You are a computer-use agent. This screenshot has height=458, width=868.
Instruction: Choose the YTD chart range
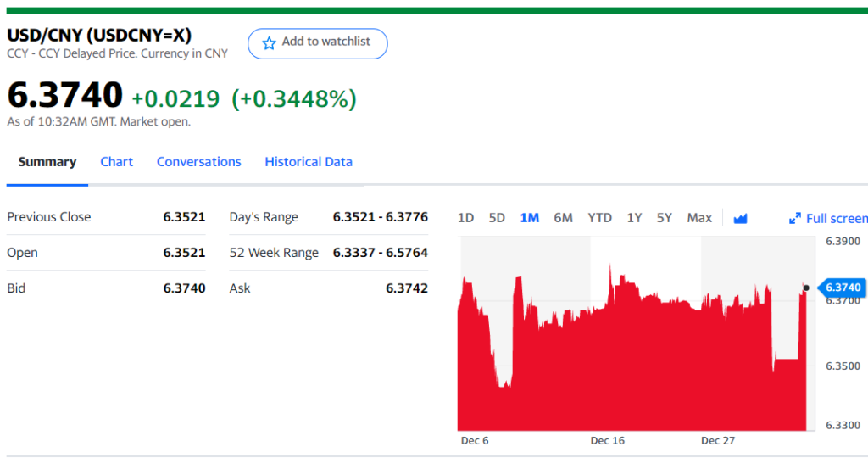(599, 218)
